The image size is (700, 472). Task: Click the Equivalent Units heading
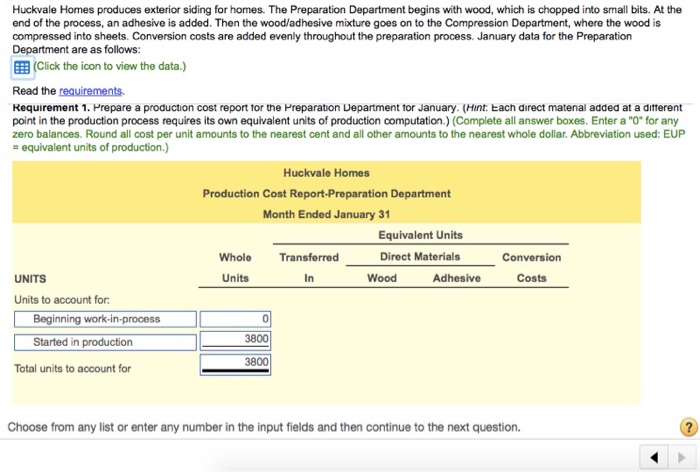pos(421,235)
